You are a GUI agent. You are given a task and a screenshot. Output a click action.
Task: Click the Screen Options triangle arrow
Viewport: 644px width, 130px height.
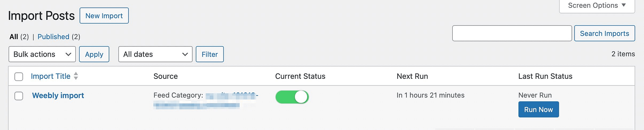pyautogui.click(x=624, y=5)
